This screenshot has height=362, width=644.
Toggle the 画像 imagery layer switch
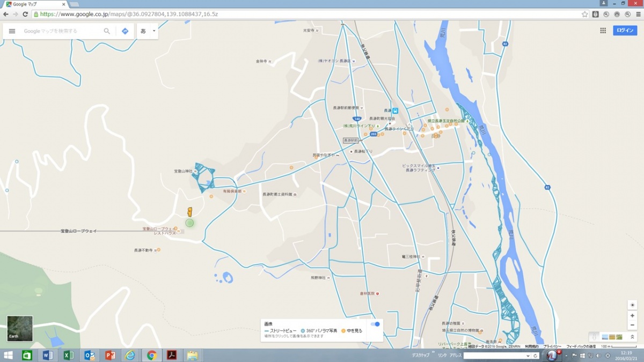(x=375, y=324)
